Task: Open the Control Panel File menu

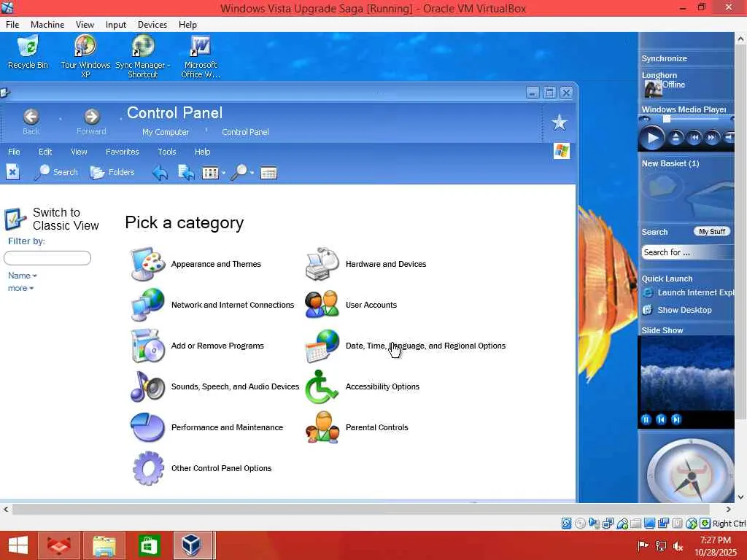Action: click(14, 152)
